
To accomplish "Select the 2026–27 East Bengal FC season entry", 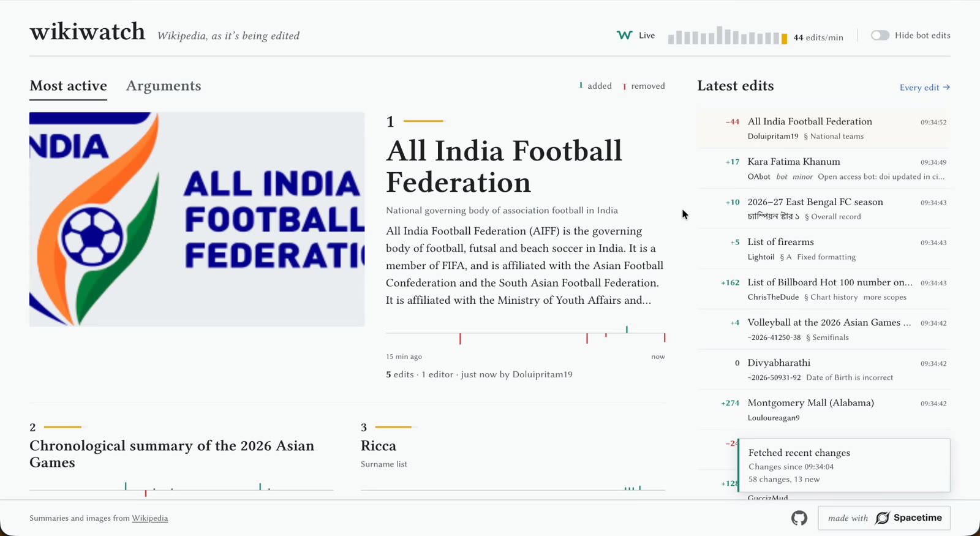I will pyautogui.click(x=824, y=209).
